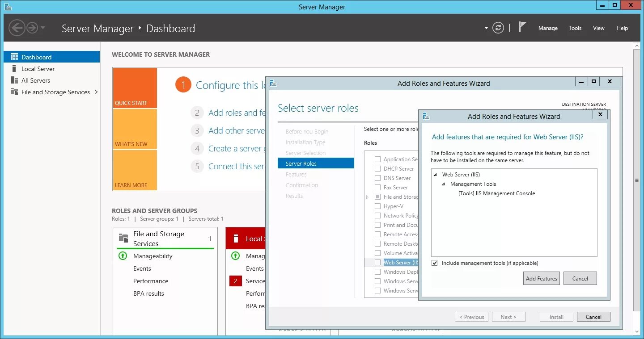
Task: Collapse Management Tools tree node
Action: tap(444, 184)
